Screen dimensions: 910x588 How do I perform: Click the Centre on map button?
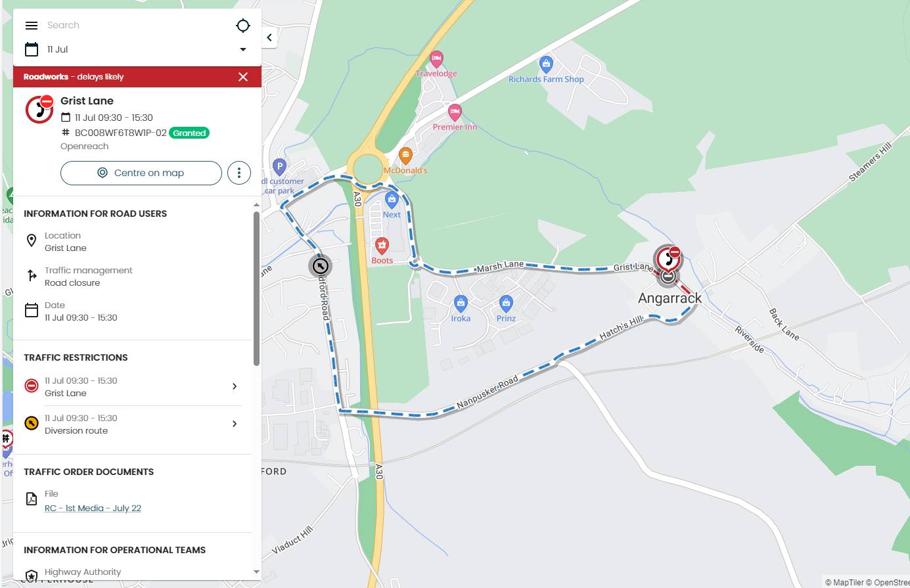coord(141,173)
